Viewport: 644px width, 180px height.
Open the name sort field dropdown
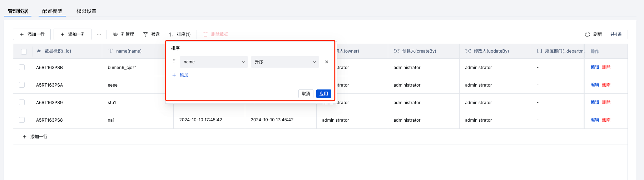coord(214,62)
